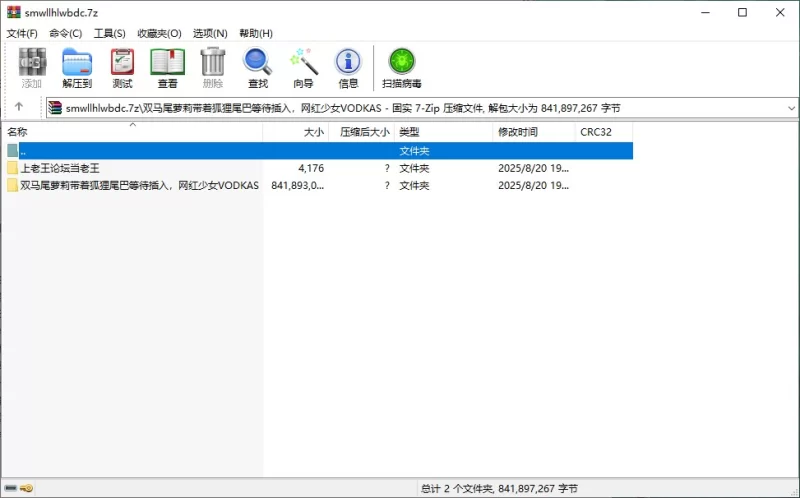Click the size value 4,176

(x=311, y=168)
